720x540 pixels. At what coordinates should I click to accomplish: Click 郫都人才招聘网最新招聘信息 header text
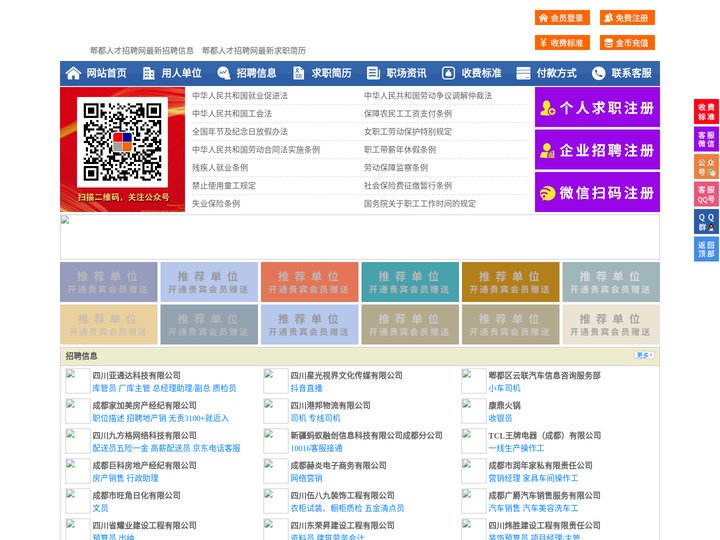coord(141,51)
